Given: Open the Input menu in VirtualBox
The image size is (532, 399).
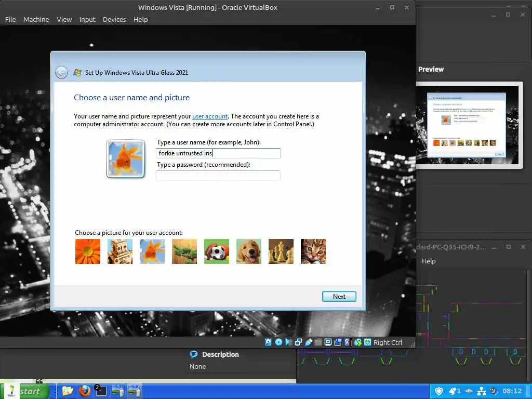Looking at the screenshot, I should tap(87, 20).
